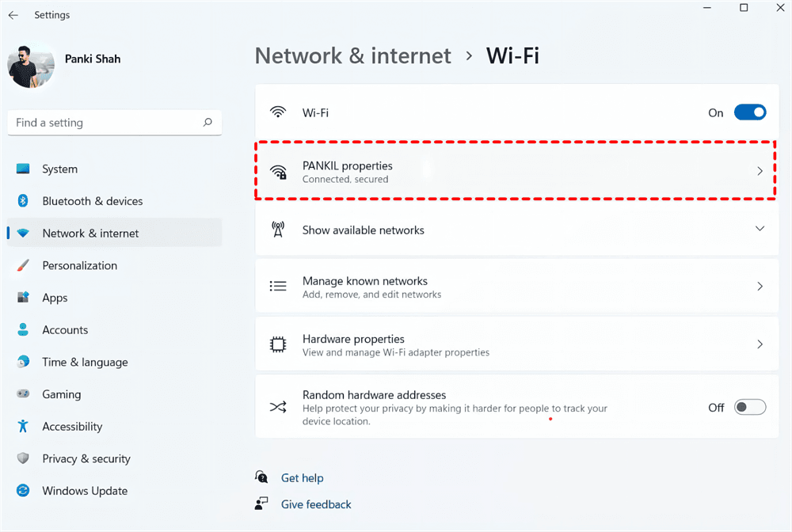This screenshot has width=792, height=532.
Task: Click the Accessibility person icon
Action: [x=23, y=427]
